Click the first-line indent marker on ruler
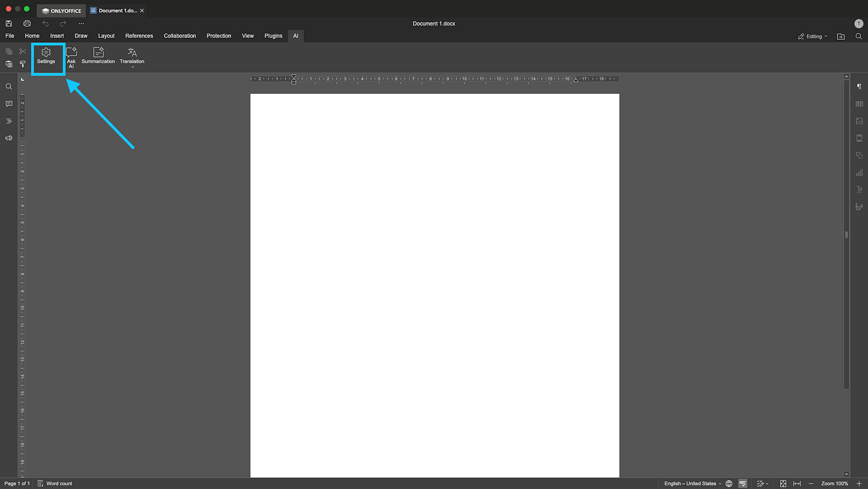This screenshot has width=868, height=489. pyautogui.click(x=294, y=76)
